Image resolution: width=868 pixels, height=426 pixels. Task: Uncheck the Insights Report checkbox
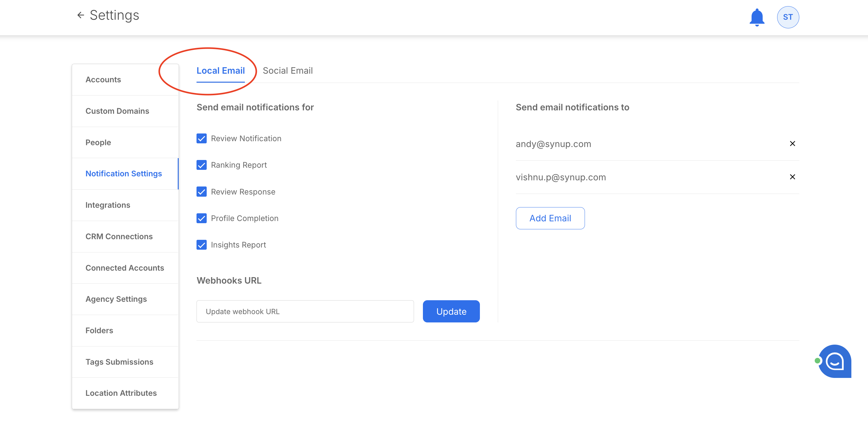(x=201, y=245)
